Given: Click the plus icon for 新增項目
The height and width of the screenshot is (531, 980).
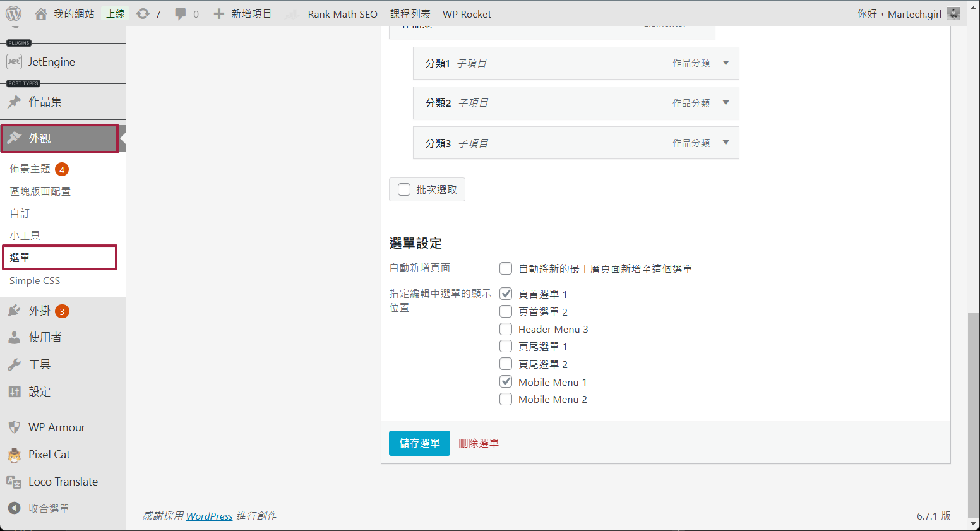Looking at the screenshot, I should [x=218, y=14].
